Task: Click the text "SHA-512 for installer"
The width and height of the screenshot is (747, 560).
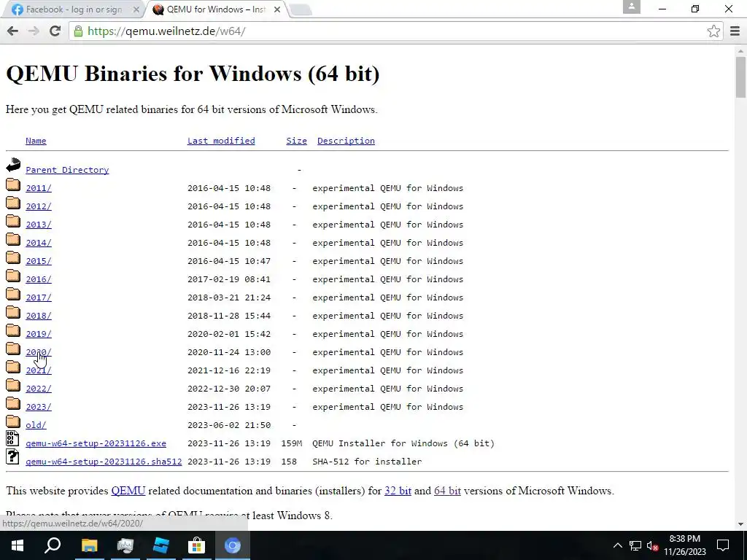Action: click(368, 462)
